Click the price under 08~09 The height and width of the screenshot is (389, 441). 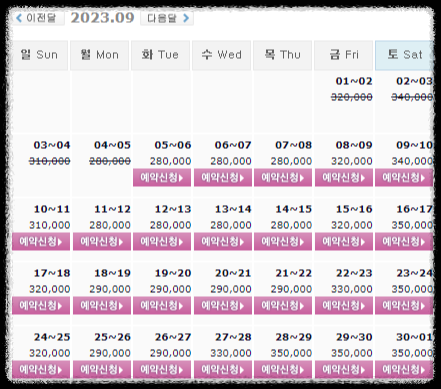(352, 161)
